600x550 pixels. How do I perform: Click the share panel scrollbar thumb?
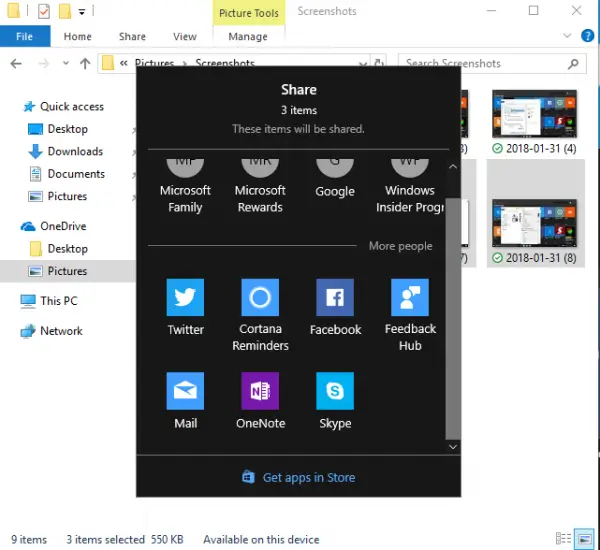(x=453, y=318)
